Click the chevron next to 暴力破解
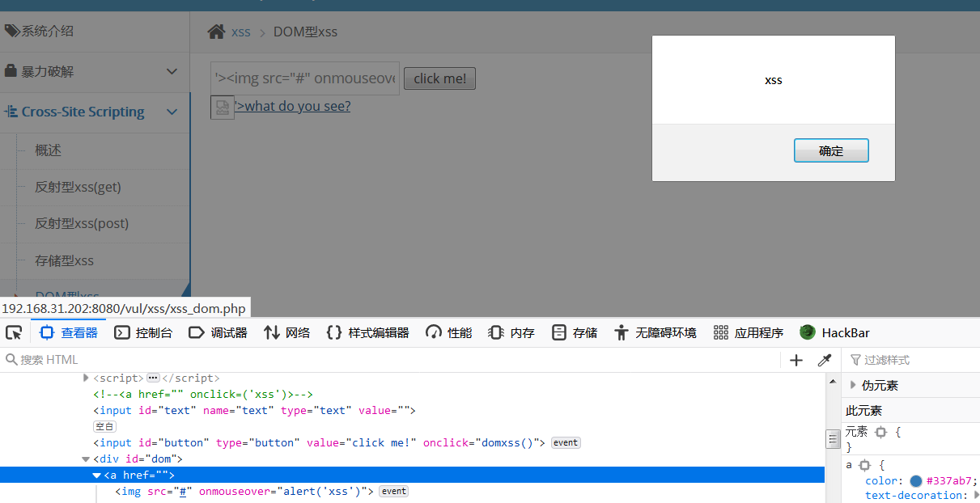This screenshot has width=980, height=503. tap(172, 71)
